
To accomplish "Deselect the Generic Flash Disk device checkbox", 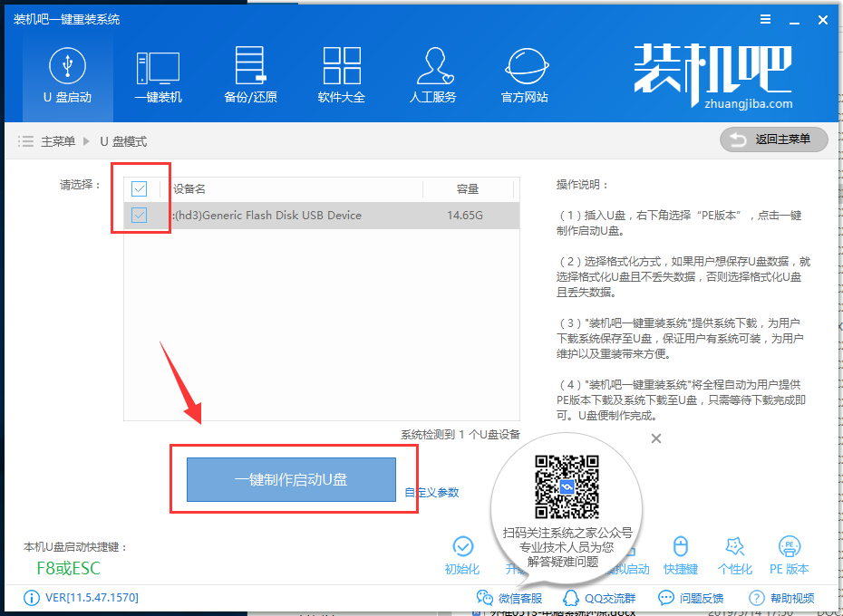I will point(140,216).
